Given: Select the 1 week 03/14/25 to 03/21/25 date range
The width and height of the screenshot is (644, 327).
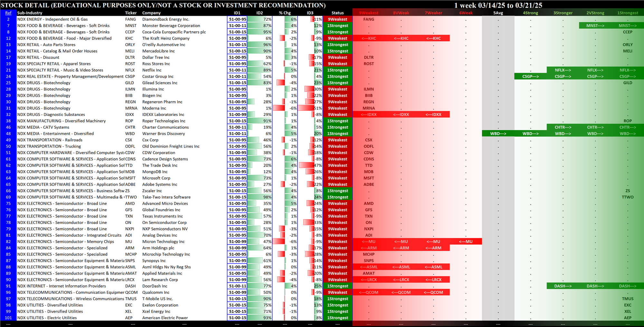Looking at the screenshot, I should tap(498, 5).
